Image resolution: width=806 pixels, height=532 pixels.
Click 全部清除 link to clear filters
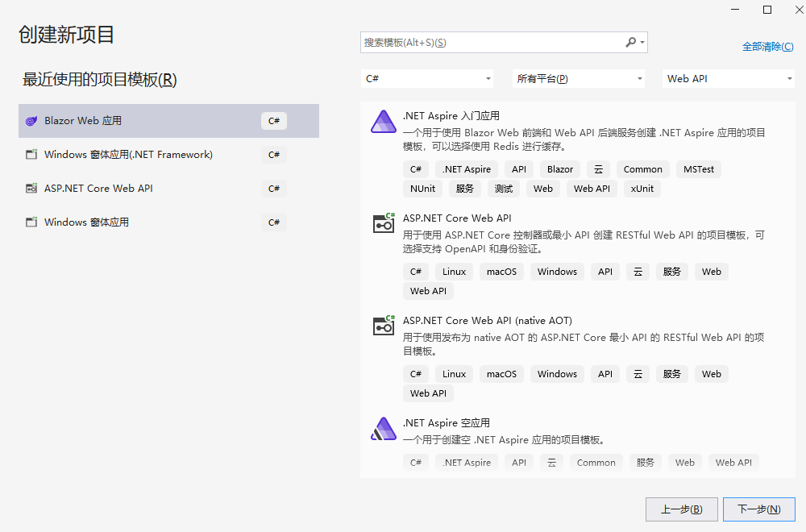[768, 47]
